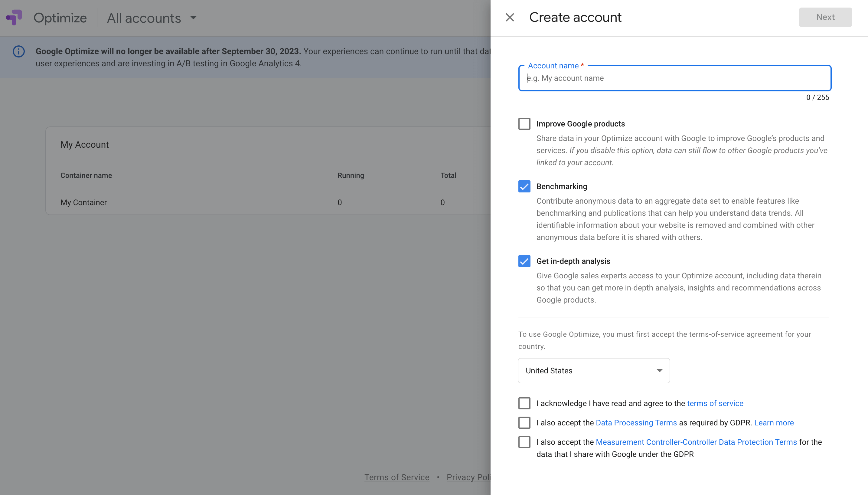
Task: Focus the Account name input field
Action: tap(675, 78)
